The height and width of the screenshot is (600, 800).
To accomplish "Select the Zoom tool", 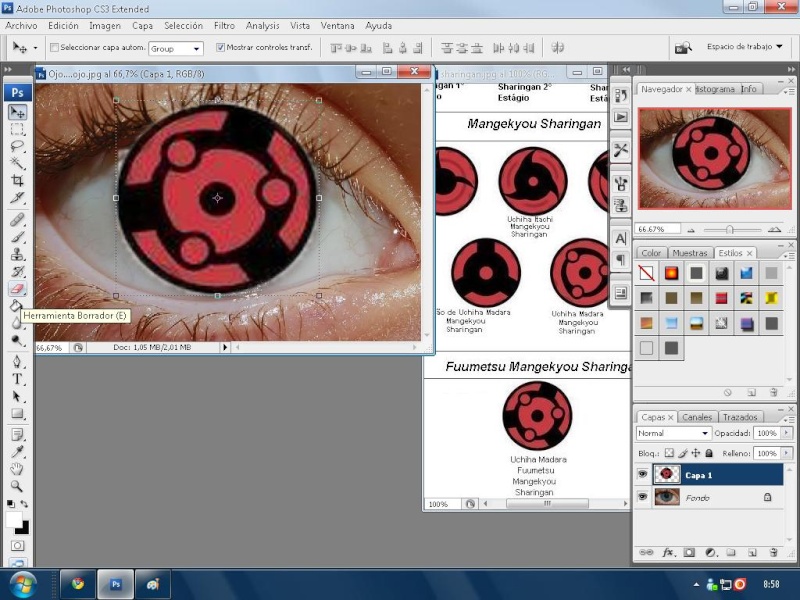I will point(18,486).
